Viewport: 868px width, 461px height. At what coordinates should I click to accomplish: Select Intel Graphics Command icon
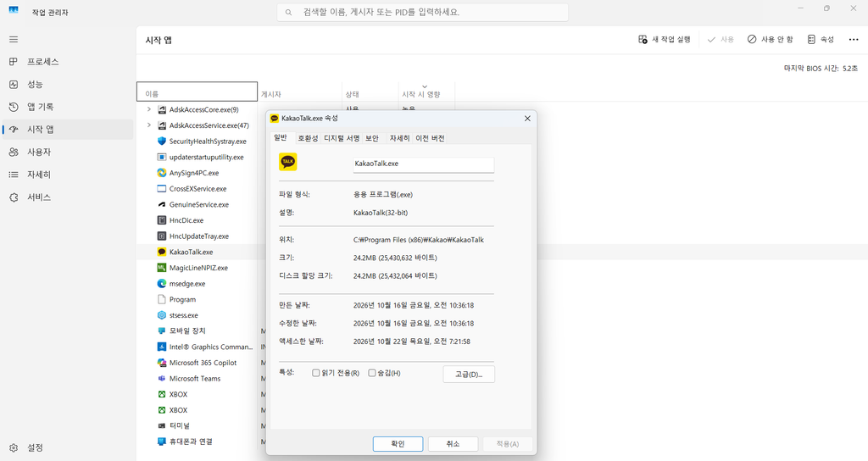click(x=162, y=347)
